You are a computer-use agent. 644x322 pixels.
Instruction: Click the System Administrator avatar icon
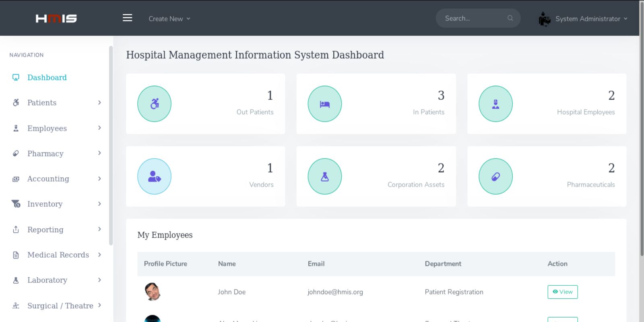pyautogui.click(x=544, y=19)
